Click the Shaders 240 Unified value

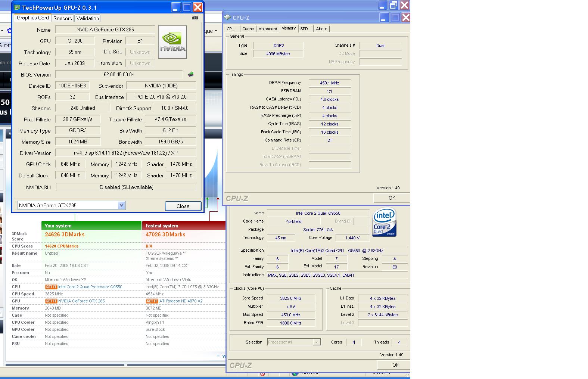point(83,108)
